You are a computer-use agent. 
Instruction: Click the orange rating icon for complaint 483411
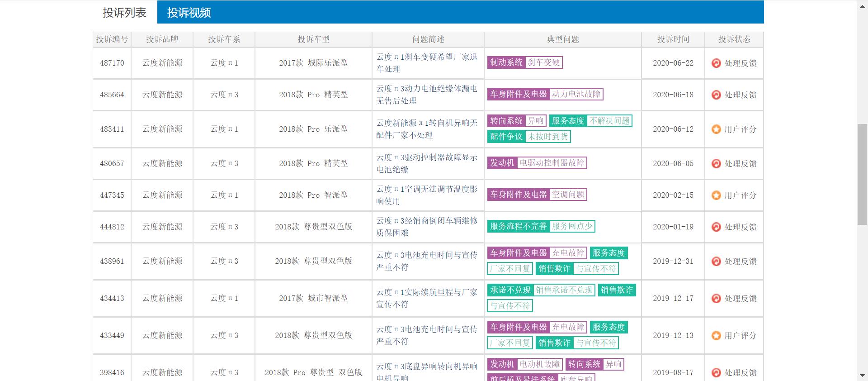coord(716,129)
